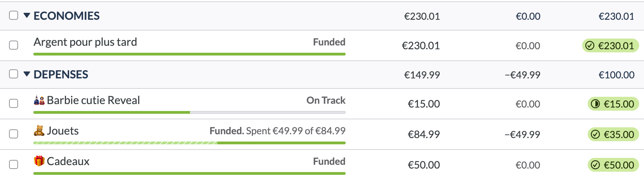Click the Argent pour plus tard category name
This screenshot has height=179, width=644.
click(x=85, y=42)
